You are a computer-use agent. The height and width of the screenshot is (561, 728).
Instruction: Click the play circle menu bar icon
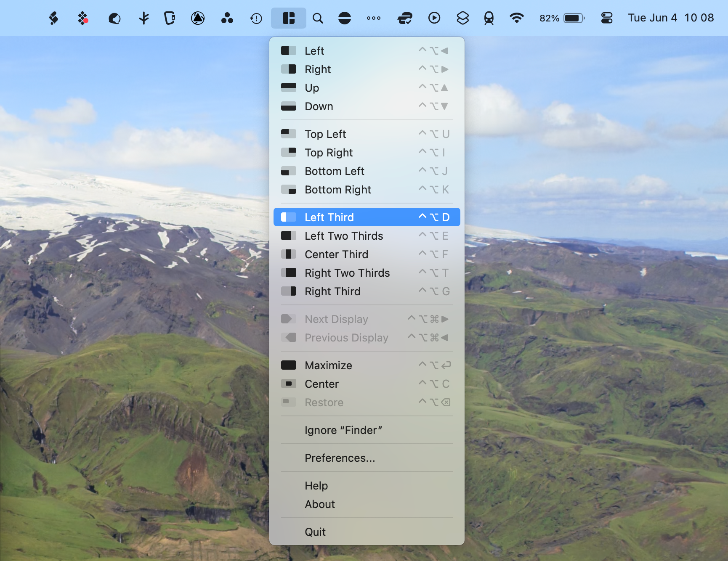[x=434, y=18]
